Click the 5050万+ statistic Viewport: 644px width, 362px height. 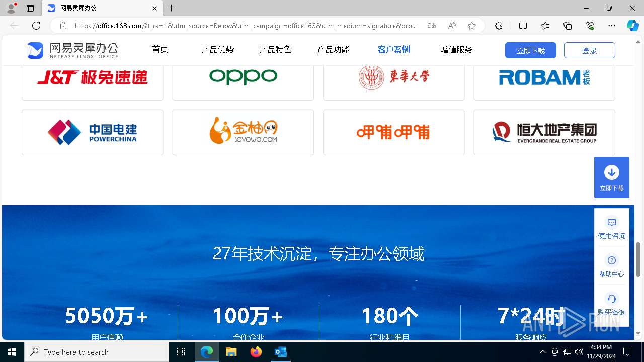point(107,316)
